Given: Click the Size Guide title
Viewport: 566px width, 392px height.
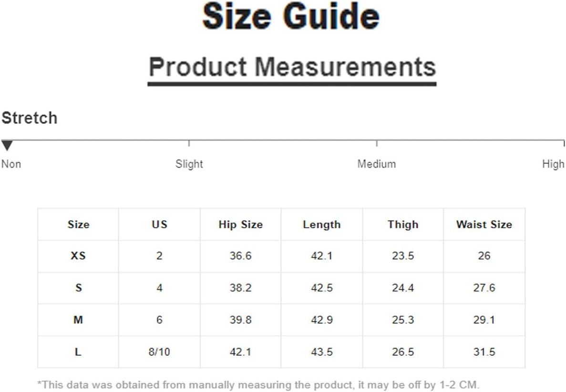Looking at the screenshot, I should (291, 16).
